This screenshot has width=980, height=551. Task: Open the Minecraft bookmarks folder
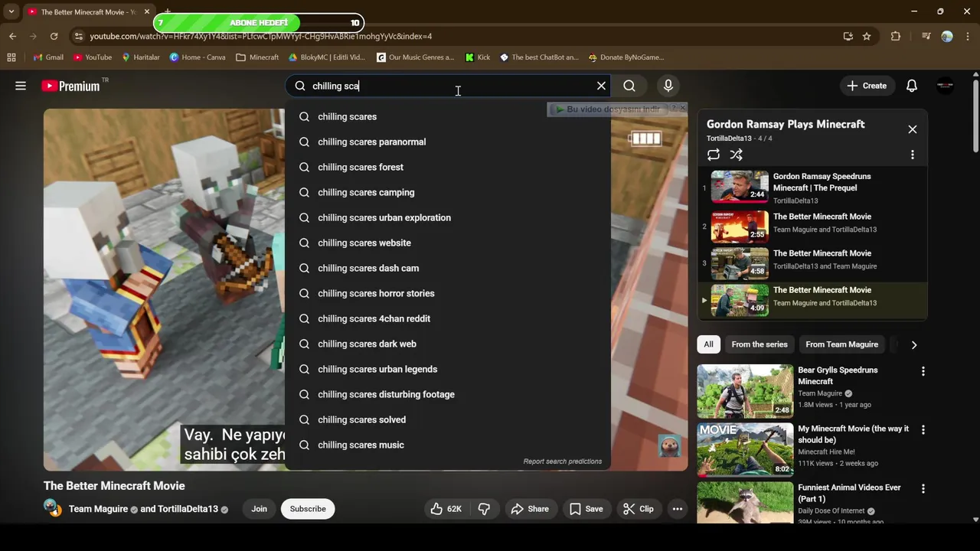tap(257, 57)
